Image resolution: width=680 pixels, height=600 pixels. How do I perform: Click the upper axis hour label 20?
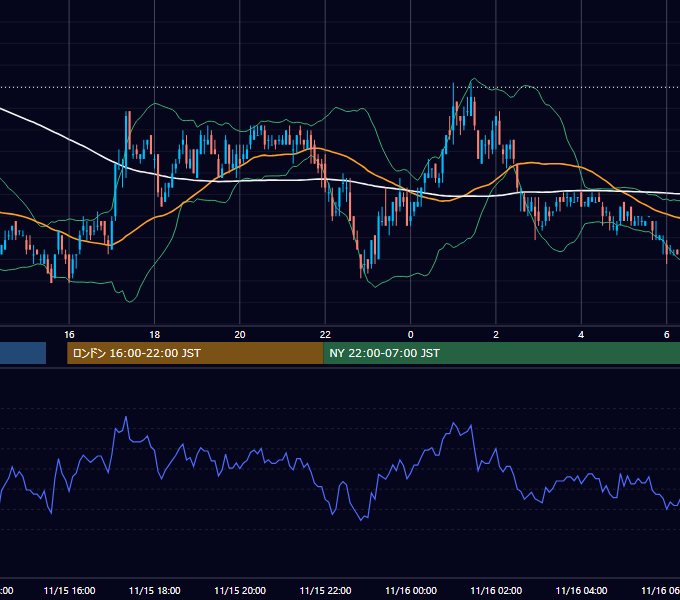240,335
